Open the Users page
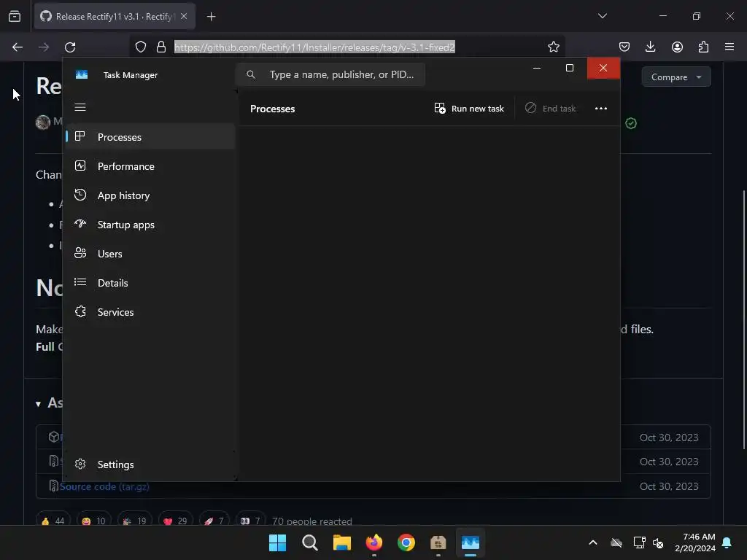This screenshot has height=560, width=747. coord(150,253)
